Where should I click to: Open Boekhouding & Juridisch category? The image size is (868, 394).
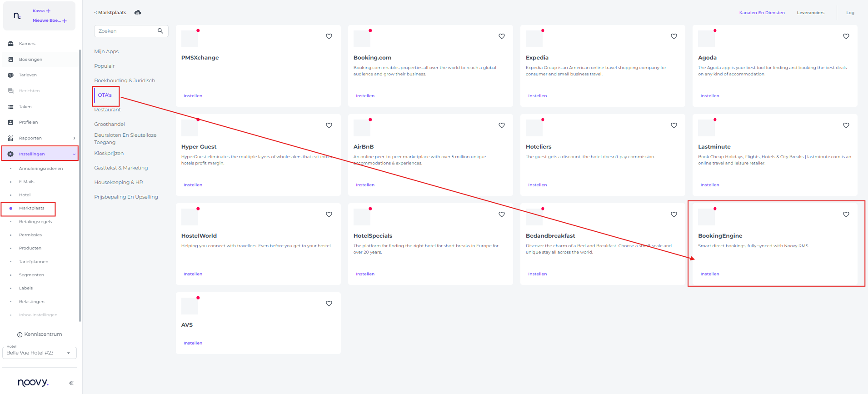[x=125, y=80]
